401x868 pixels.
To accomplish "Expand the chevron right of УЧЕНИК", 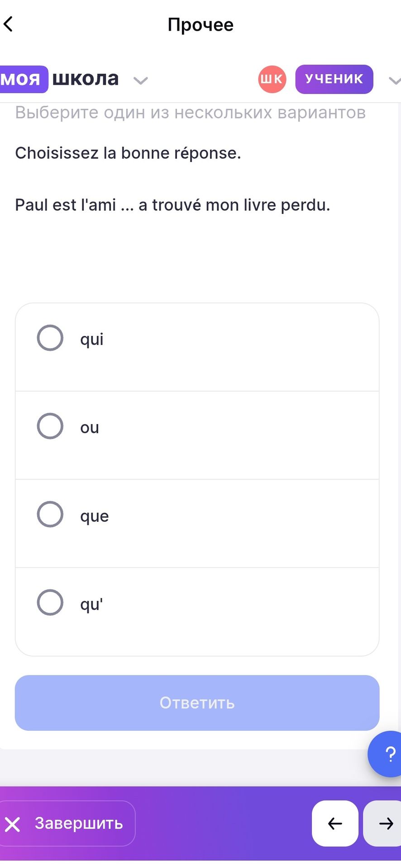I will (395, 80).
